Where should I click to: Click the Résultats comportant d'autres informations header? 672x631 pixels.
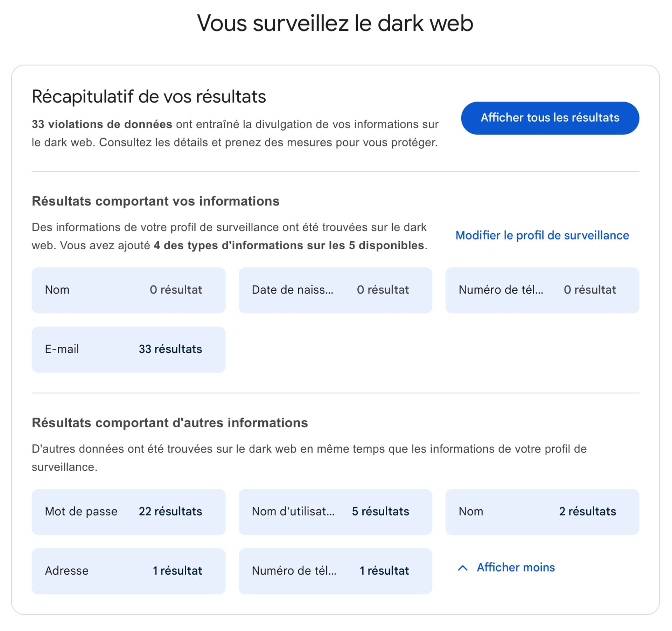pos(170,423)
